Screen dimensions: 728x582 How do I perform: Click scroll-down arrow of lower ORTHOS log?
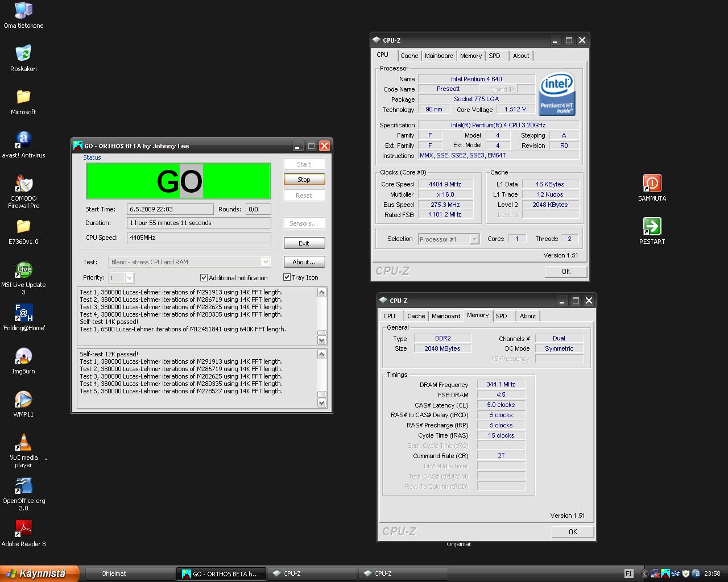[322, 402]
